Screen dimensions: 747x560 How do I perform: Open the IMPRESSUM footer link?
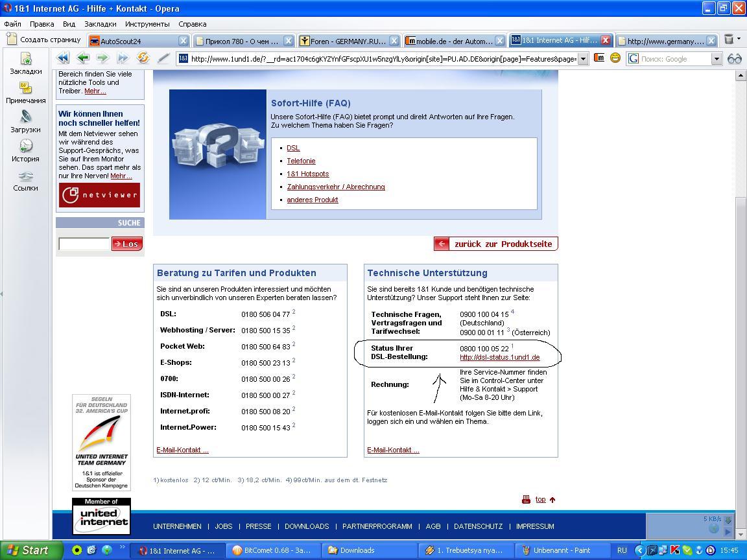535,526
